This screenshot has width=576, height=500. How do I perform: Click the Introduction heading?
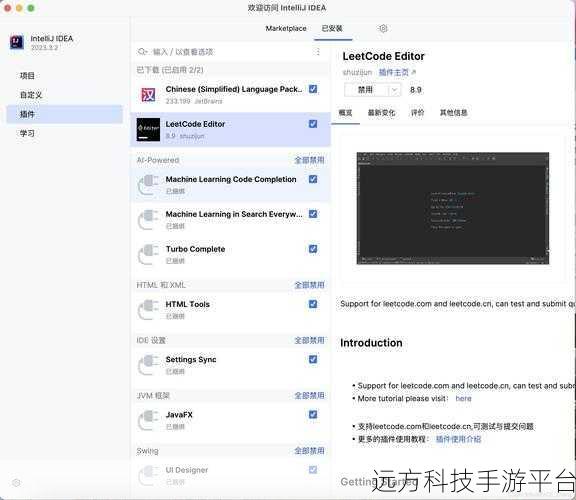tap(371, 343)
